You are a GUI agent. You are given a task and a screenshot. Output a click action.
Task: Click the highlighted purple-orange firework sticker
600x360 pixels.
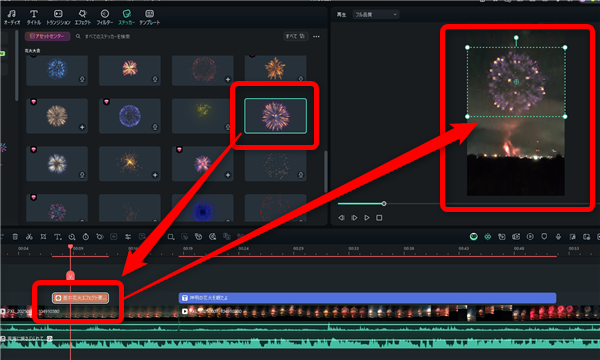pos(276,116)
